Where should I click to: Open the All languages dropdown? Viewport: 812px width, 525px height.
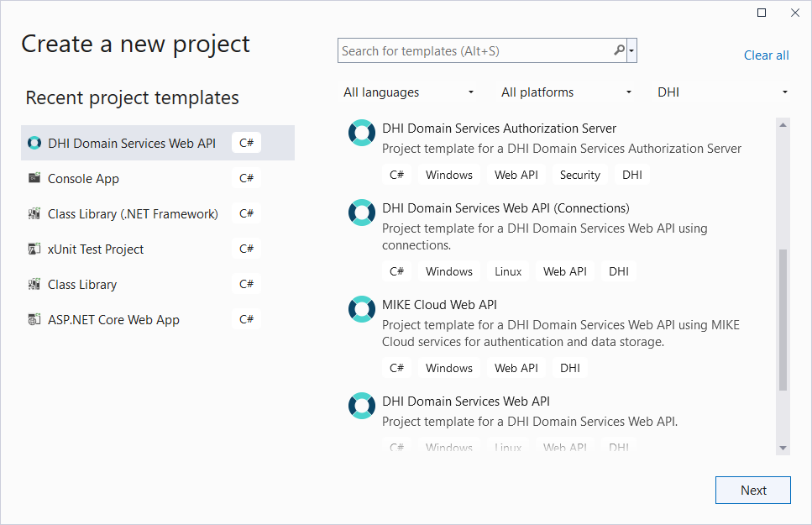point(409,92)
